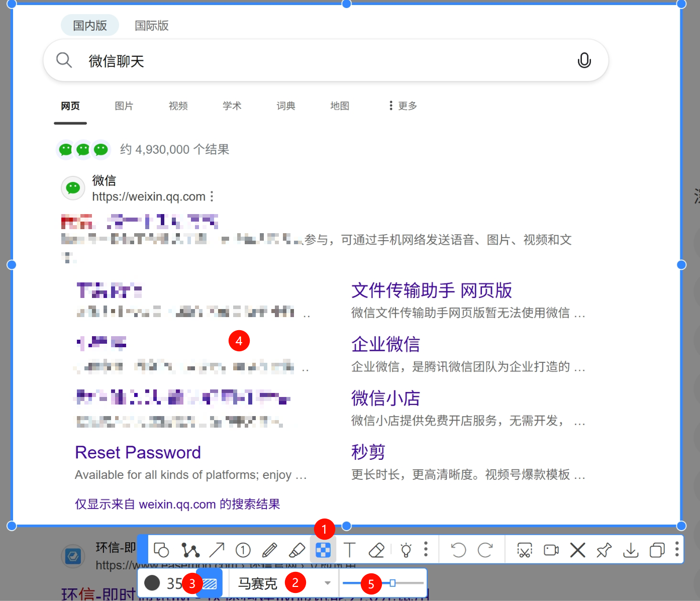
Task: Select the highlighter marker tool
Action: [x=296, y=549]
